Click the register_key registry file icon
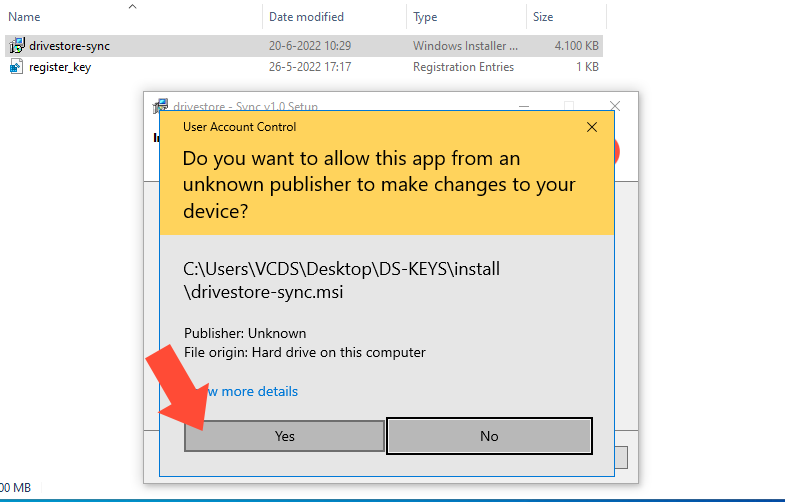785x502 pixels. pyautogui.click(x=16, y=67)
